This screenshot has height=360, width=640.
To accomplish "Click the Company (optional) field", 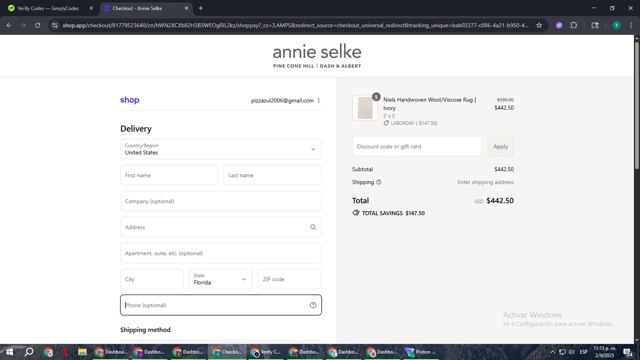I will coord(221,201).
